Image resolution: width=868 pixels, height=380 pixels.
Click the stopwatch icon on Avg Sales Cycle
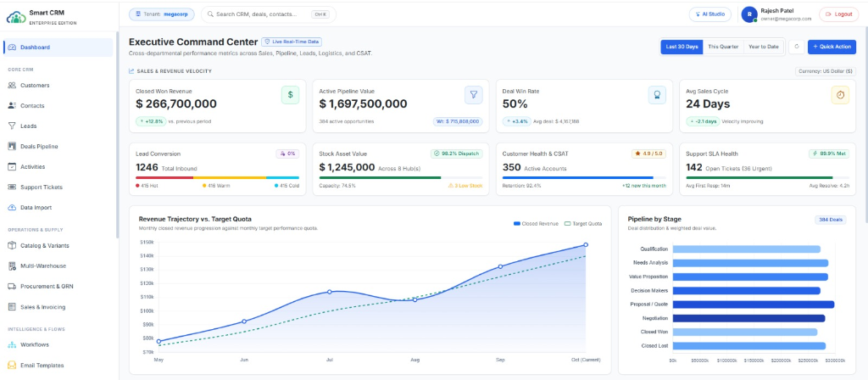[840, 95]
